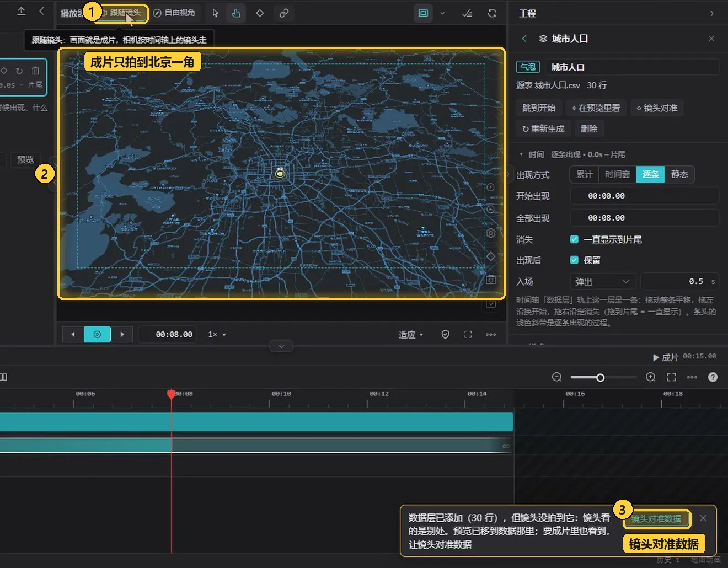Open the 入场 animation dropdown
Screen dimensions: 728x568
pyautogui.click(x=602, y=282)
